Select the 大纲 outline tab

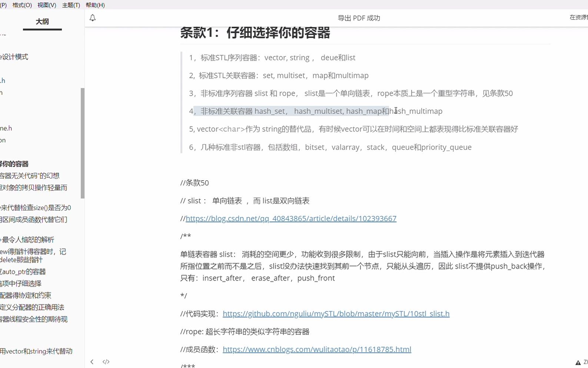42,22
